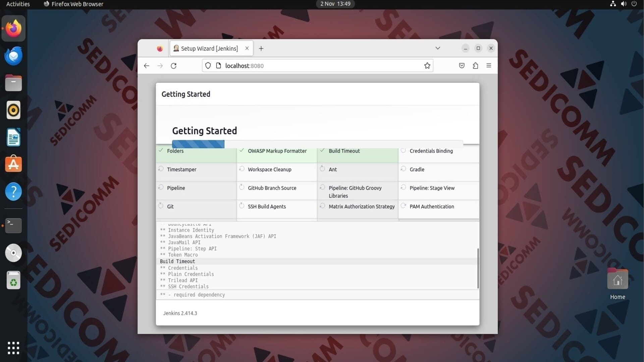
Task: Click the Build Timeout plugin cell
Action: click(x=358, y=154)
